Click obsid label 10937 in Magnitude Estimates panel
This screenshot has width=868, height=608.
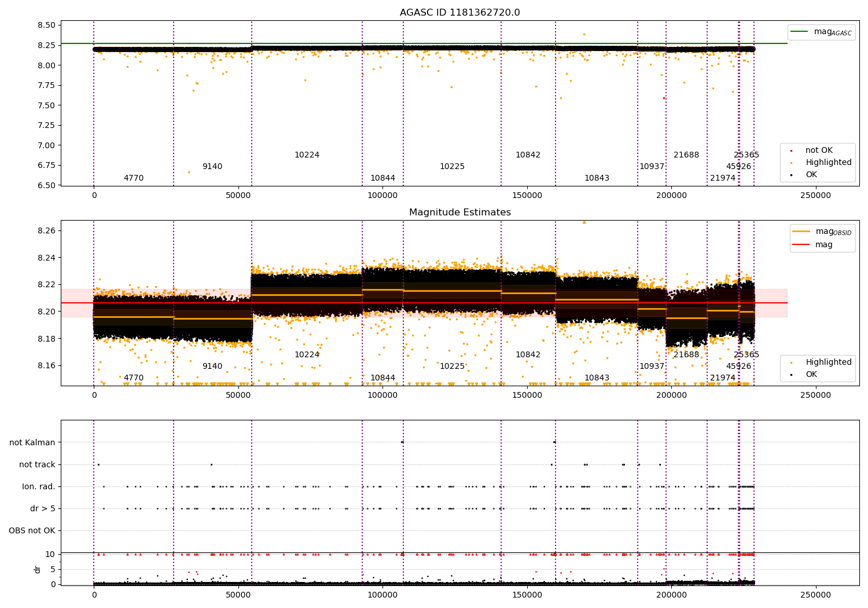[x=652, y=366]
